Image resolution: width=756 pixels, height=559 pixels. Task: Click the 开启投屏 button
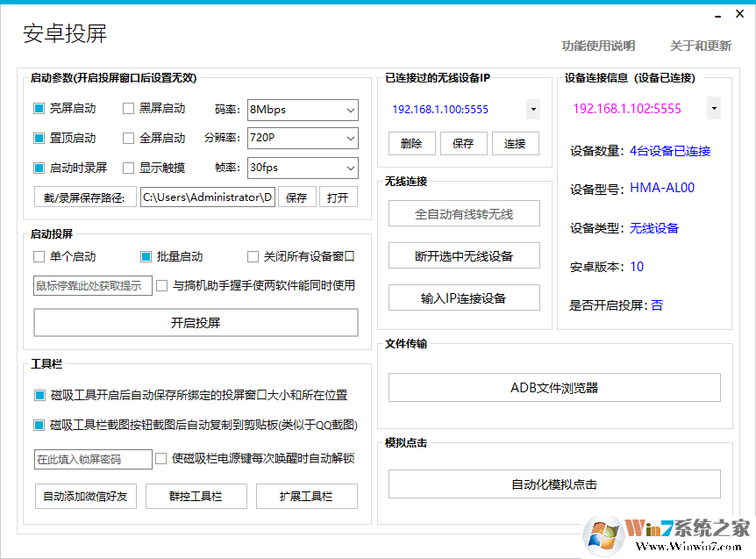[196, 322]
